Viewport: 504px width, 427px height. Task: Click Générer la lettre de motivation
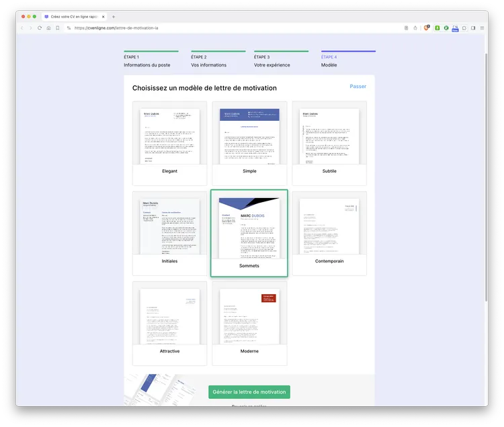click(x=249, y=392)
